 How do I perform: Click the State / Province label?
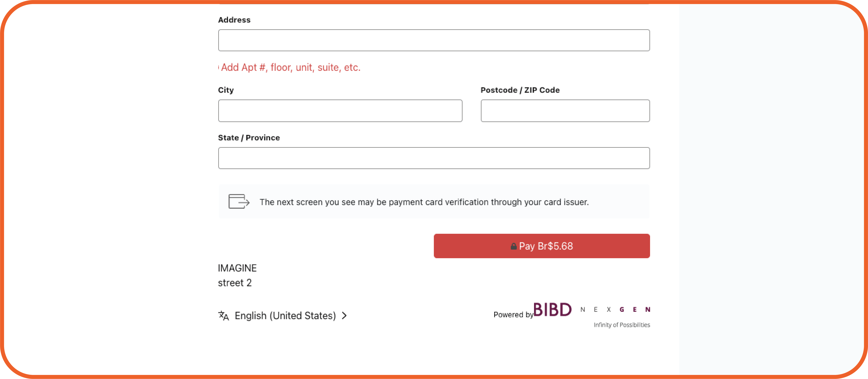(249, 138)
